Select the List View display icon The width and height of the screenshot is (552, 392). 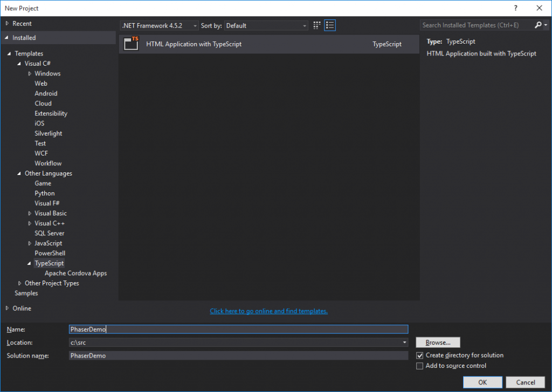coord(329,25)
